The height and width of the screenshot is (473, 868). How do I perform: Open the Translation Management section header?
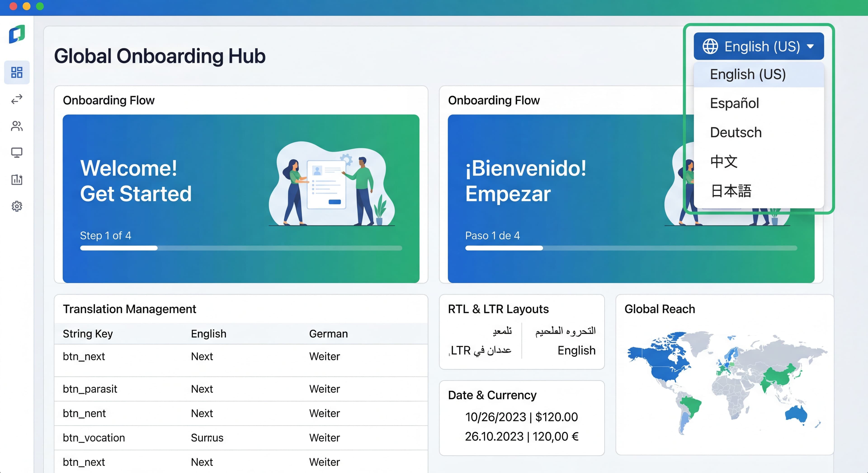(129, 309)
